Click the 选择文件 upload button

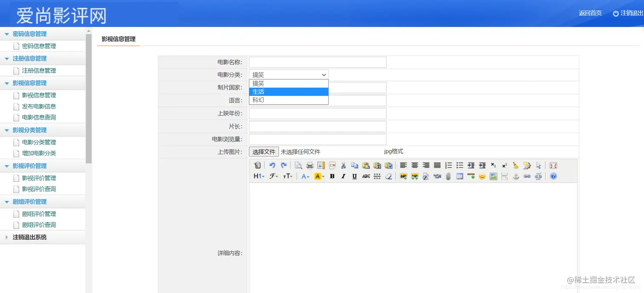[x=263, y=151]
